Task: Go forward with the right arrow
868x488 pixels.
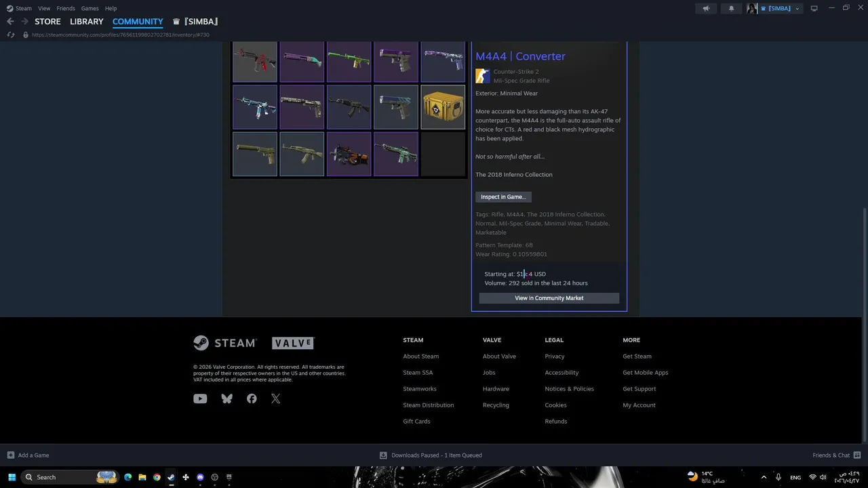Action: (x=24, y=22)
